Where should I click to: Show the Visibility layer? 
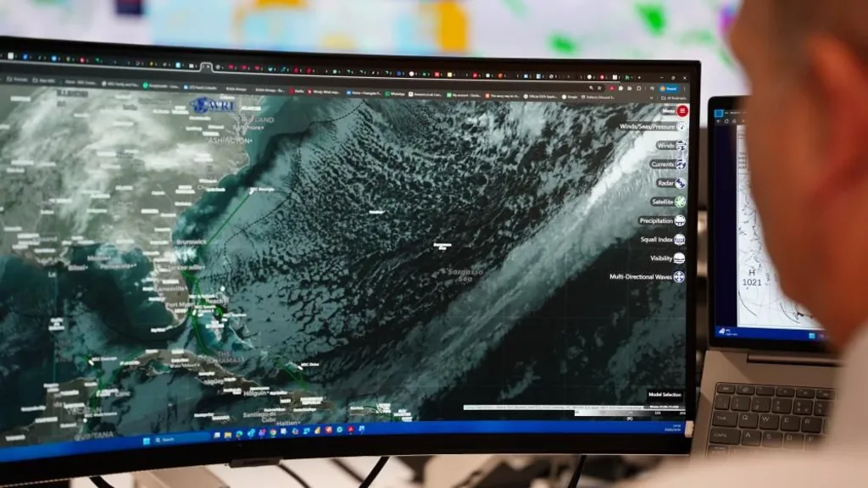coord(680,258)
